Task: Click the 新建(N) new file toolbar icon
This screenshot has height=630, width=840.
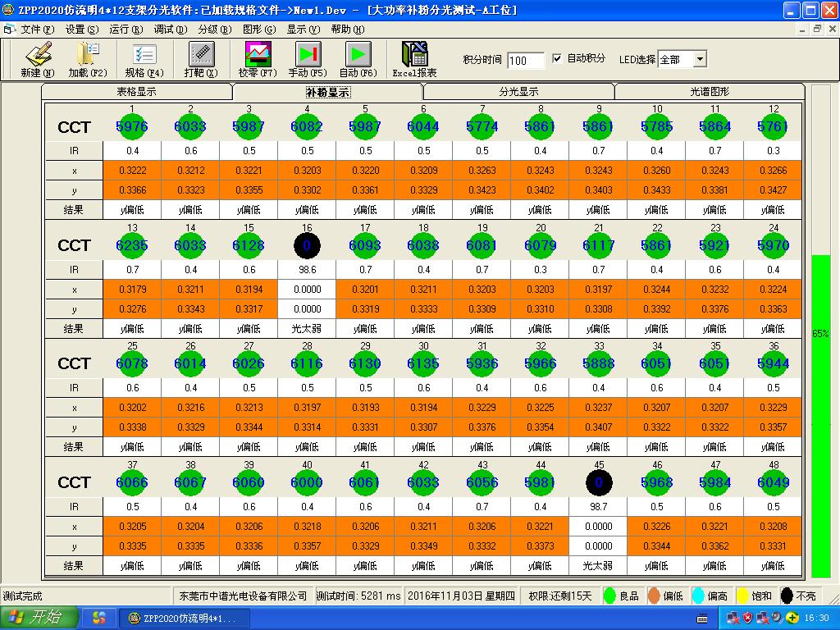Action: (x=38, y=54)
